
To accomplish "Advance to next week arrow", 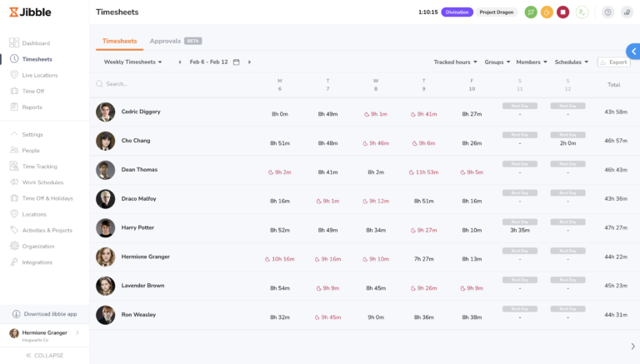I will point(249,62).
